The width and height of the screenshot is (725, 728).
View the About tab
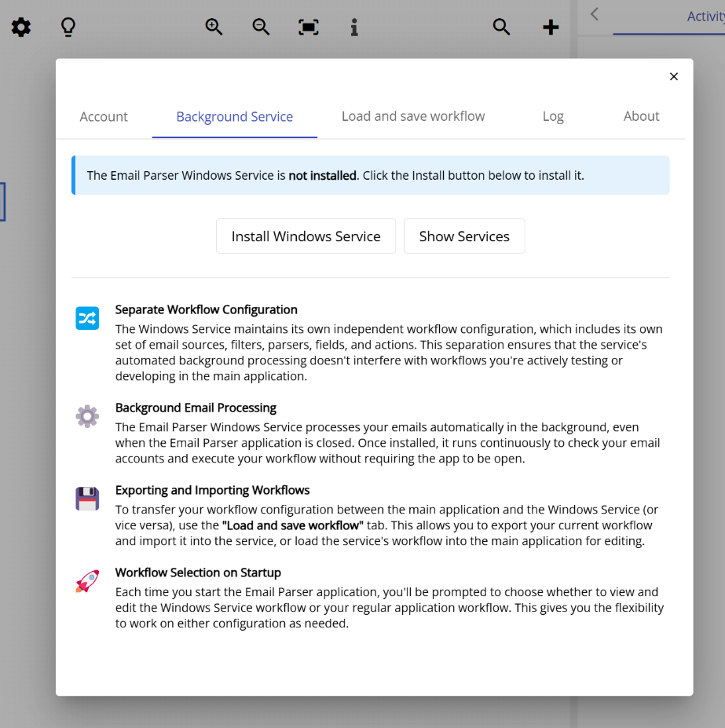(x=641, y=116)
